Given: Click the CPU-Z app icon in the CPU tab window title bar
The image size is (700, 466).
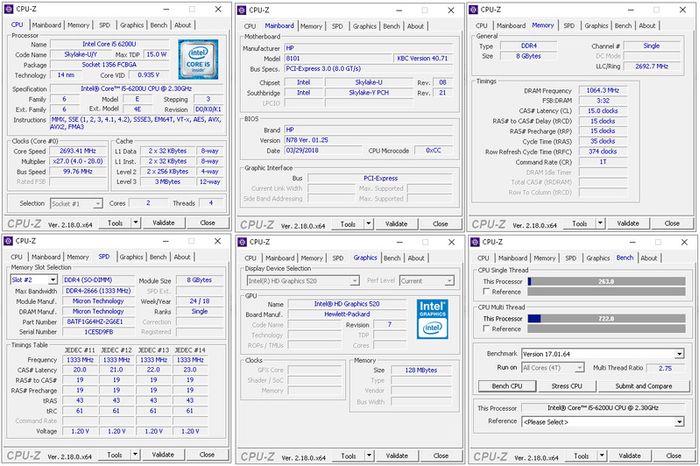Looking at the screenshot, I should point(8,9).
